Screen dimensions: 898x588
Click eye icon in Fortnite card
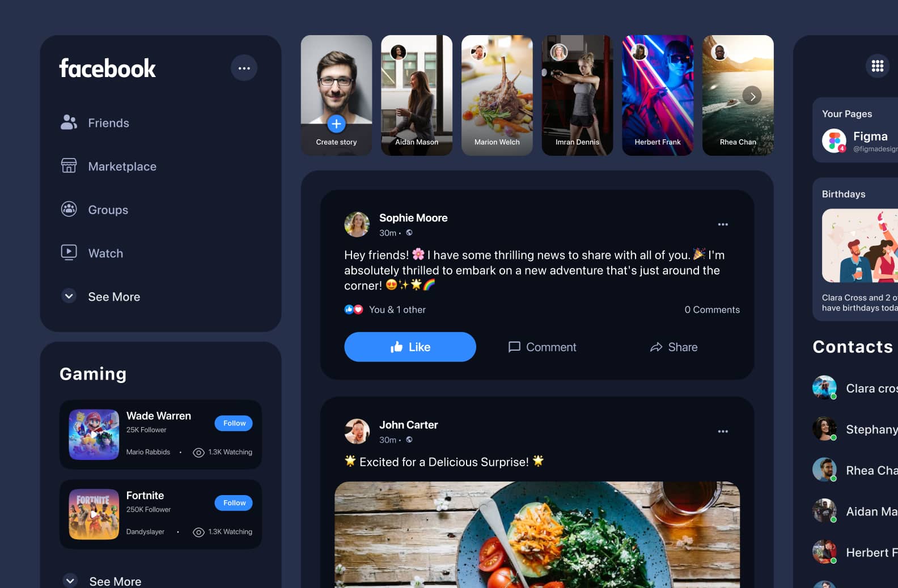point(198,532)
